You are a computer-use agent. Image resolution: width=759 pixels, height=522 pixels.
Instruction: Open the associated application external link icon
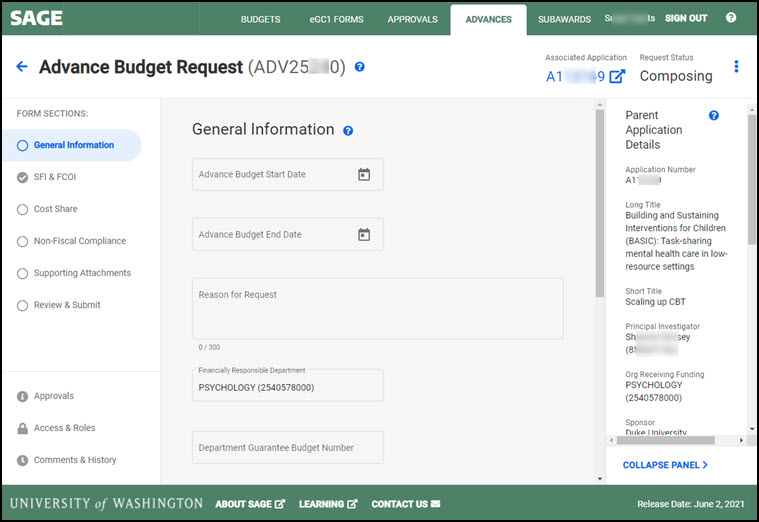(x=617, y=77)
